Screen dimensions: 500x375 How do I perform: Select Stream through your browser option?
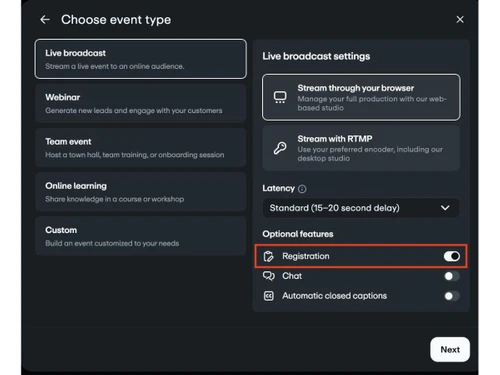361,97
